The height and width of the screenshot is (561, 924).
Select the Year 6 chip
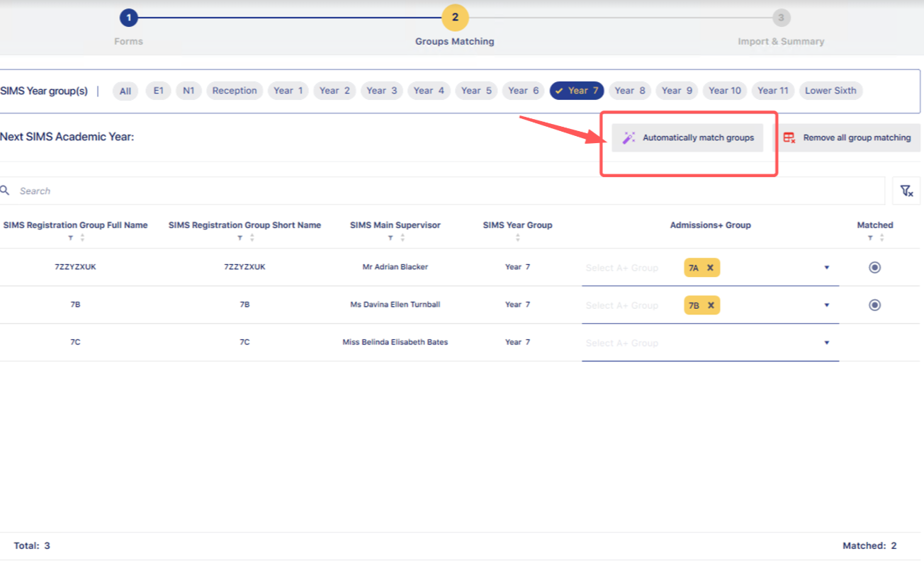point(524,91)
